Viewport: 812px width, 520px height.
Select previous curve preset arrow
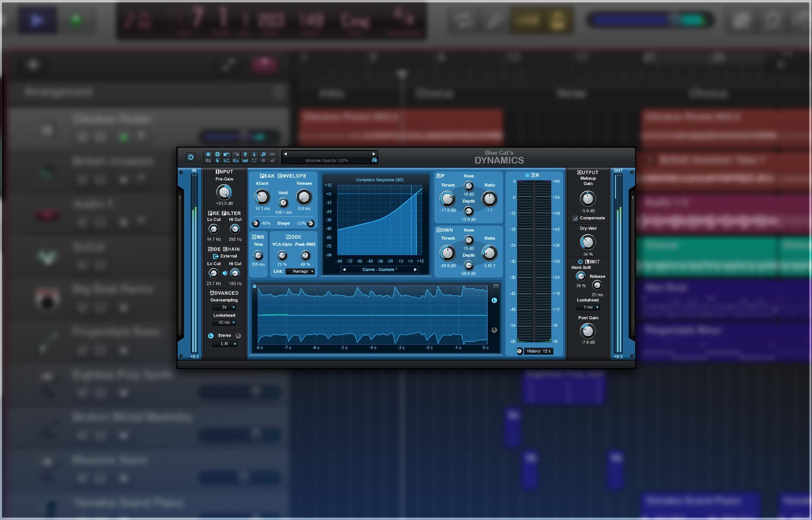[344, 269]
